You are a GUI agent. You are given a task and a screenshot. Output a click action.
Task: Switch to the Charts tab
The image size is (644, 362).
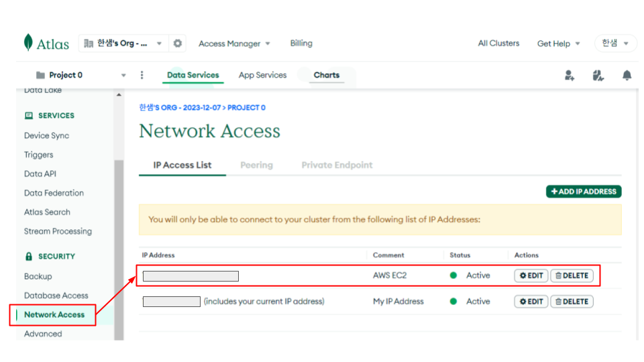(327, 75)
